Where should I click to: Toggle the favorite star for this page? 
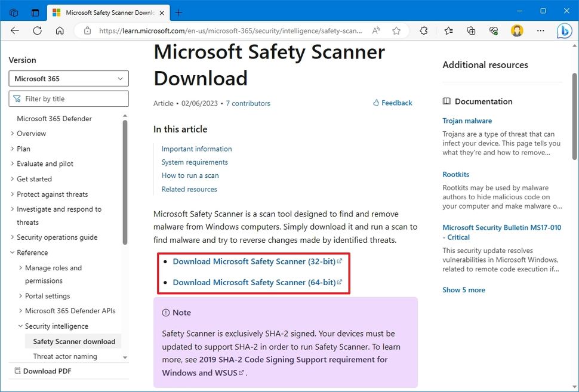pos(396,30)
